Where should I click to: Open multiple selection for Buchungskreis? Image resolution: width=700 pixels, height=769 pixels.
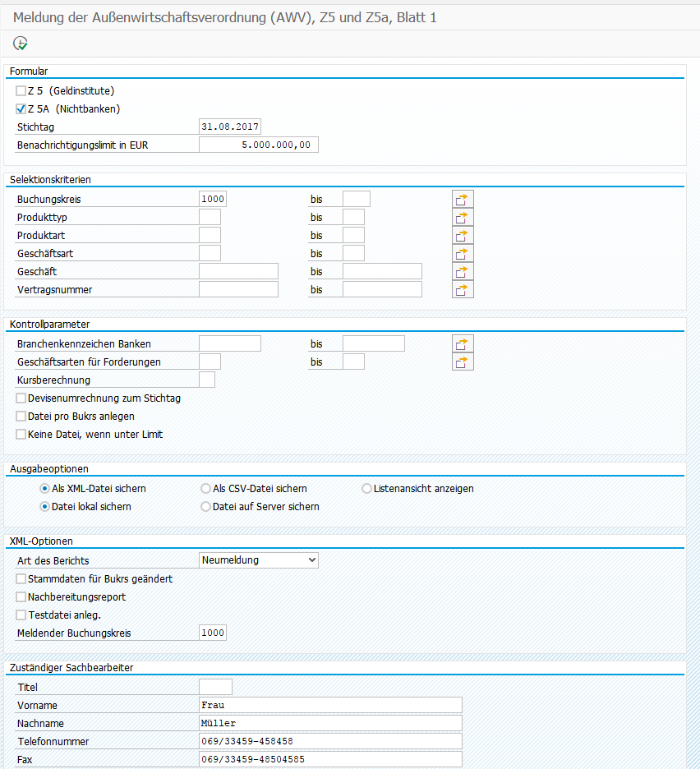pyautogui.click(x=463, y=200)
